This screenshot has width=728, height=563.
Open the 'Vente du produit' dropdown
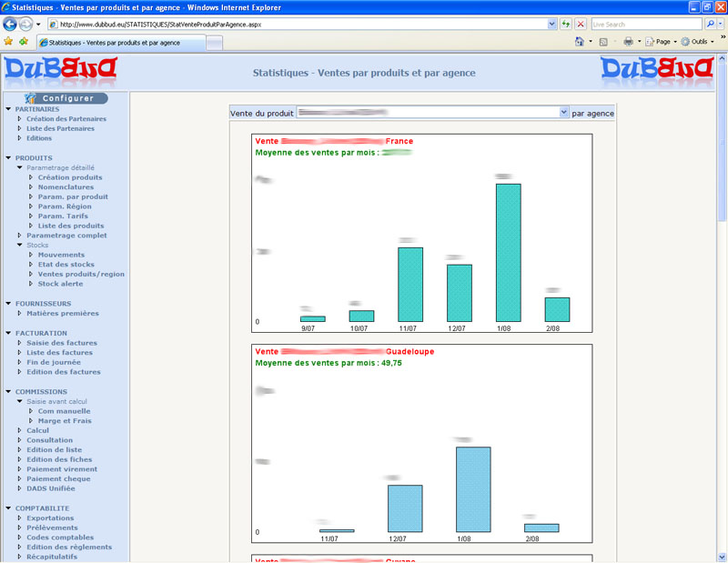pos(563,113)
